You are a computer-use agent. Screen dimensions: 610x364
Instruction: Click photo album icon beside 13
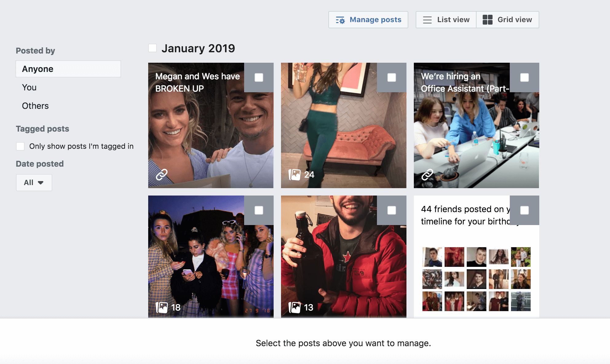[294, 307]
